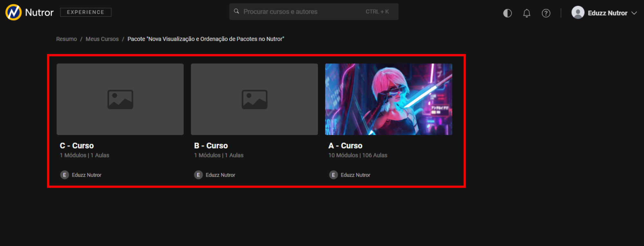Open the B - Curso placeholder thumbnail

tap(254, 99)
